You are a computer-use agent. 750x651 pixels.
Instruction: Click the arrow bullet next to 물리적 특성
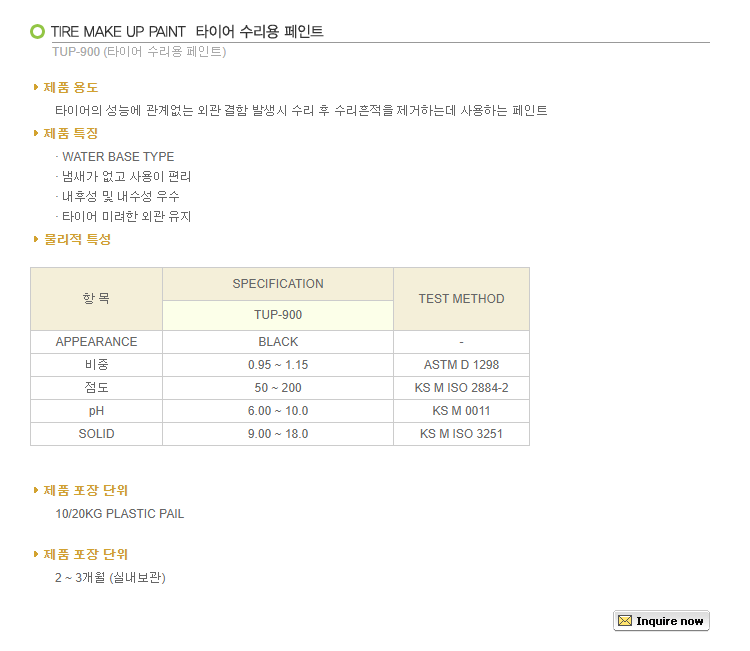point(36,240)
